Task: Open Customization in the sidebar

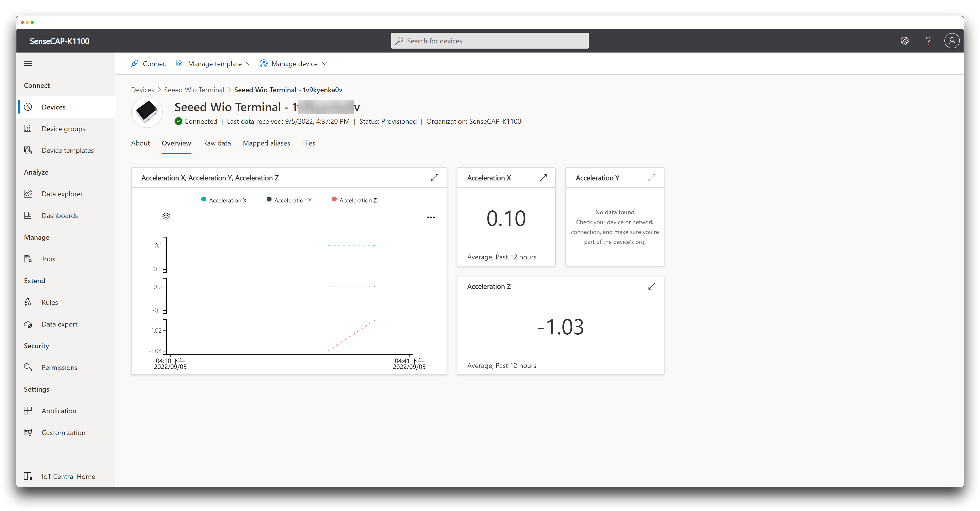Action: click(66, 432)
